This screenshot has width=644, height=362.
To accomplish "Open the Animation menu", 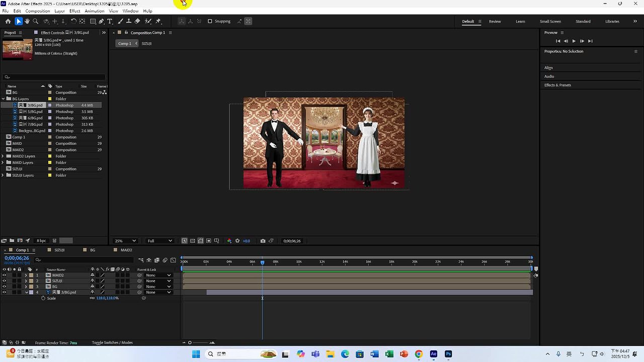I will click(94, 11).
